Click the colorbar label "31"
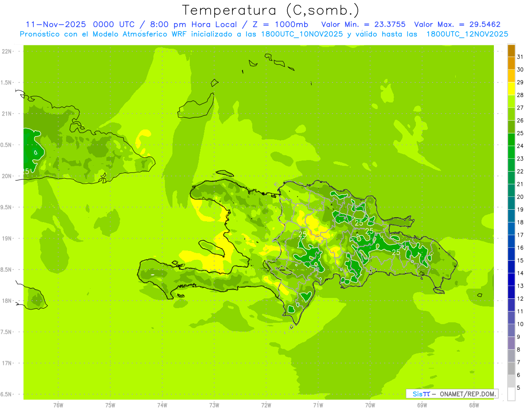The width and height of the screenshot is (532, 411). pos(520,57)
